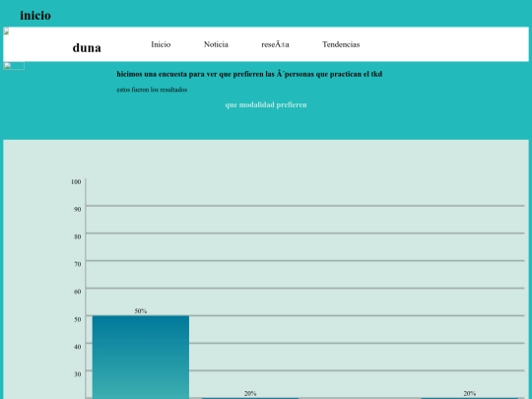Click the broken image icon below the nav bar
Image resolution: width=532 pixels, height=399 pixels.
pos(14,66)
